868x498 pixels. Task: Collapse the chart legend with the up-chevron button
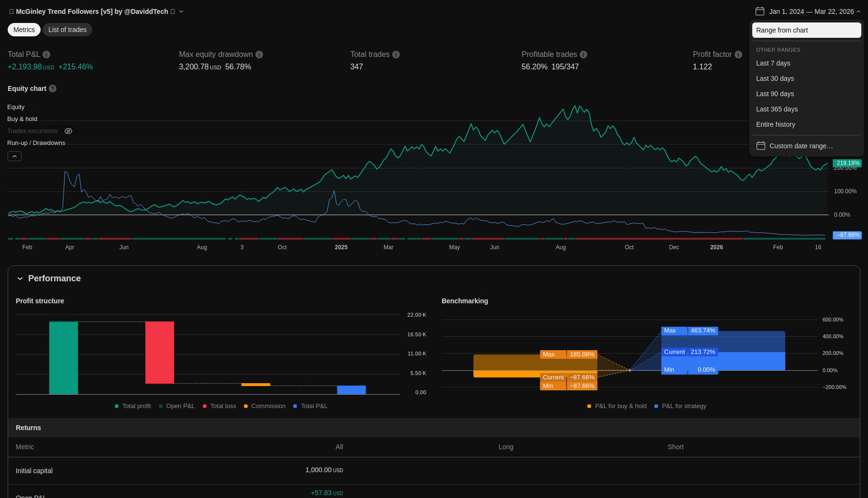[14, 156]
